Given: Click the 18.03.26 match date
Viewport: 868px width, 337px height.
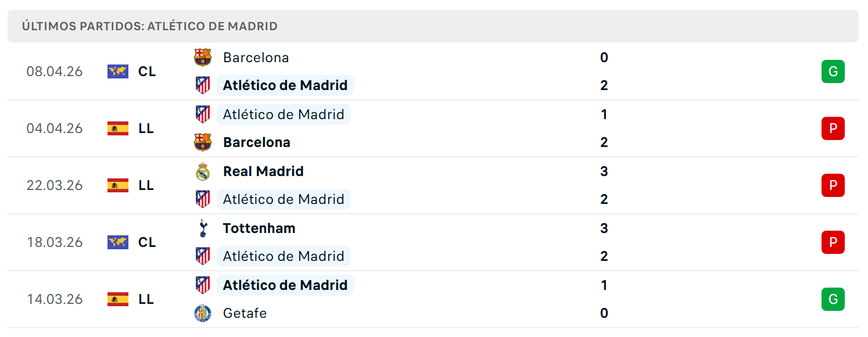Looking at the screenshot, I should pyautogui.click(x=55, y=242).
